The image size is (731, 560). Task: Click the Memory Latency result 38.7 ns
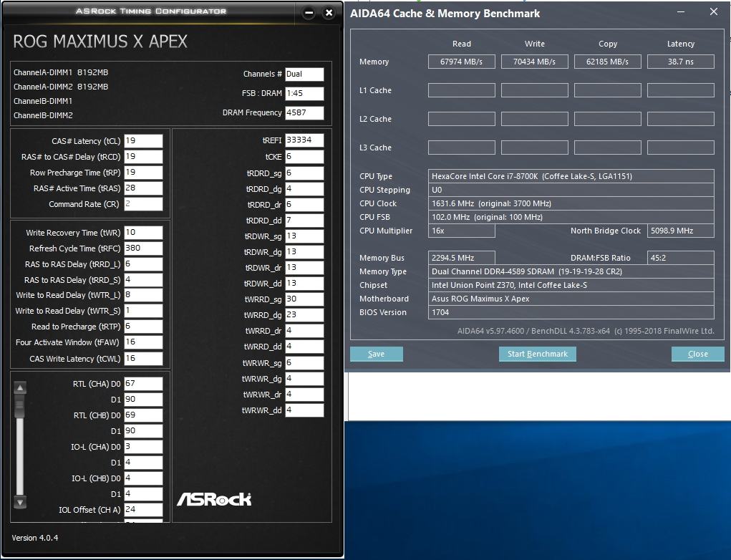[681, 62]
